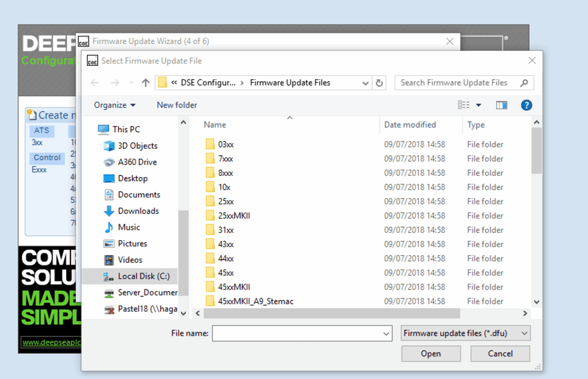
Task: Sort files by Name column header
Action: pyautogui.click(x=215, y=125)
